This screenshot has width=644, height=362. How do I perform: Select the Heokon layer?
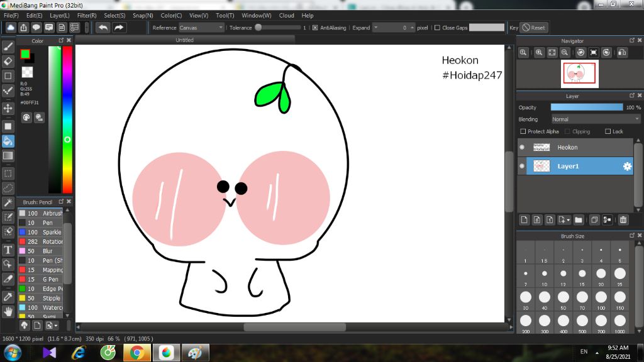click(575, 147)
